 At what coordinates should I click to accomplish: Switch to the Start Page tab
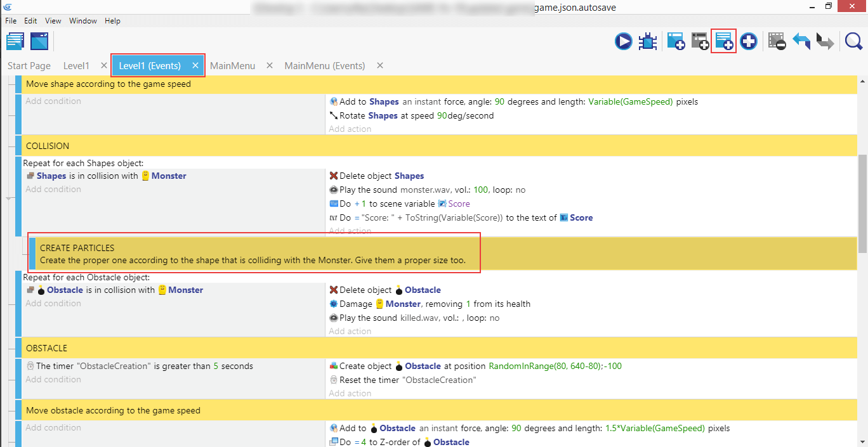click(29, 66)
